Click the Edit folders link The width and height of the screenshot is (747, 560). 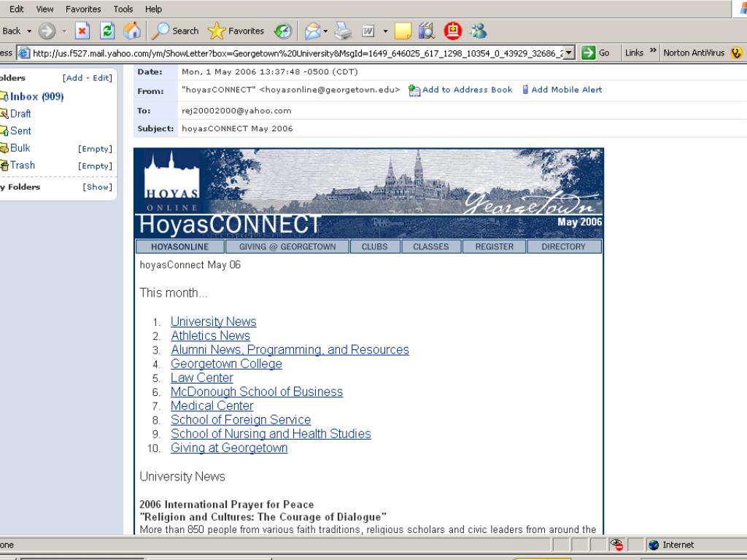(101, 78)
